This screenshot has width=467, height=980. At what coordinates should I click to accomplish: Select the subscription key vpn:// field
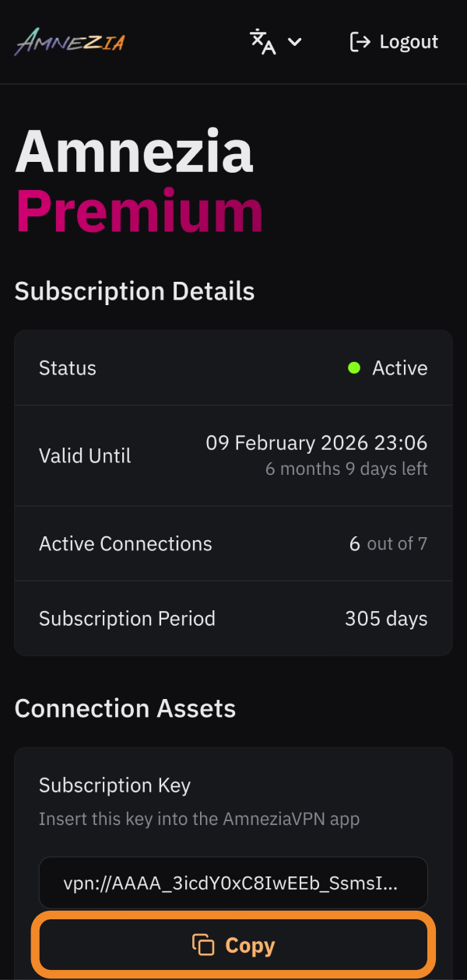coord(233,883)
